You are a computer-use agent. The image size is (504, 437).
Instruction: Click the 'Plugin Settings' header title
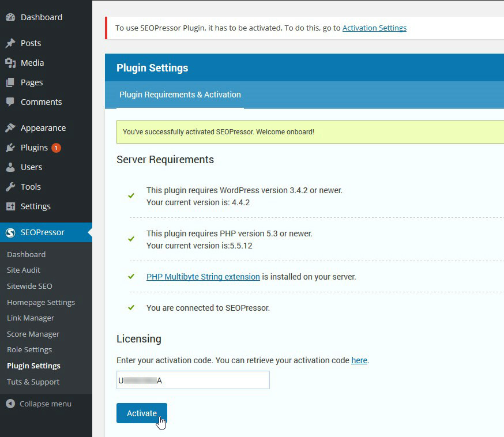[x=152, y=68]
